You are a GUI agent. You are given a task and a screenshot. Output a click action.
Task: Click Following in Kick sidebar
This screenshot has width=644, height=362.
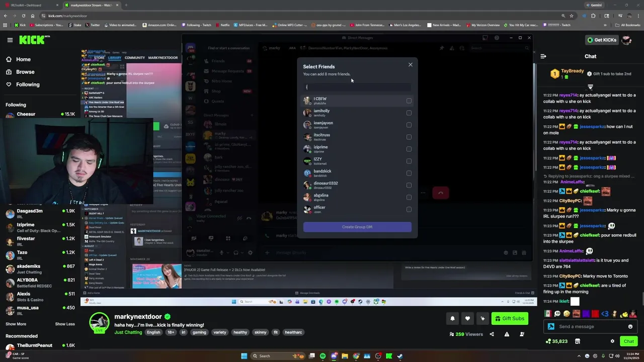(28, 84)
